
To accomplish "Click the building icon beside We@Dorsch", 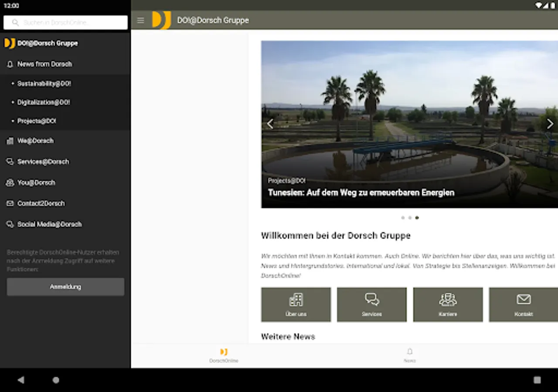I will coord(10,141).
